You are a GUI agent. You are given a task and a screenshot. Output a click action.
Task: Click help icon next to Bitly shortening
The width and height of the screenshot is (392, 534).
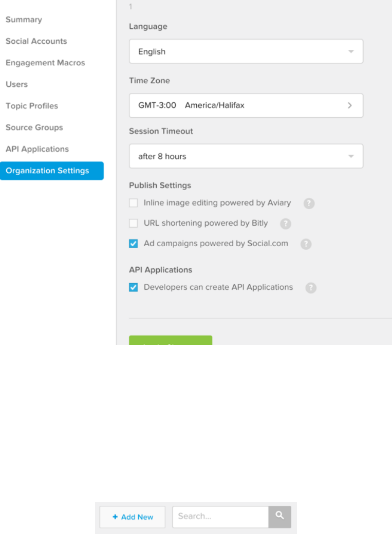pos(286,224)
